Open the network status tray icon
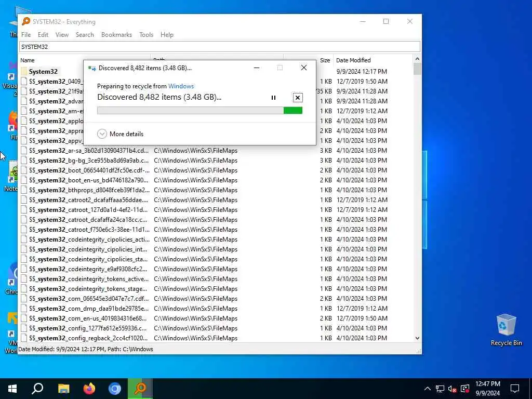Image resolution: width=532 pixels, height=399 pixels. pos(440,389)
